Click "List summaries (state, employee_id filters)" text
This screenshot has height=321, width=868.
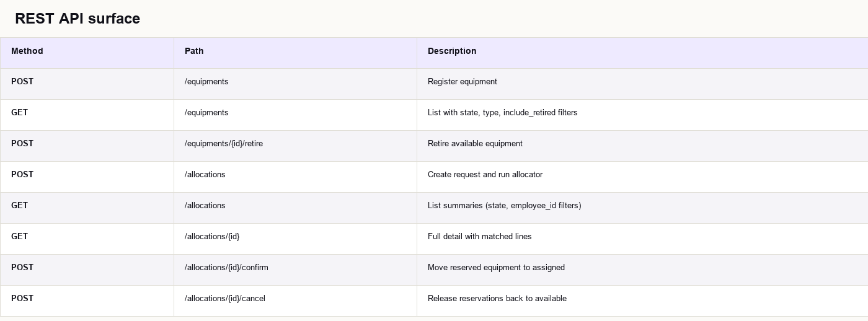pyautogui.click(x=505, y=205)
